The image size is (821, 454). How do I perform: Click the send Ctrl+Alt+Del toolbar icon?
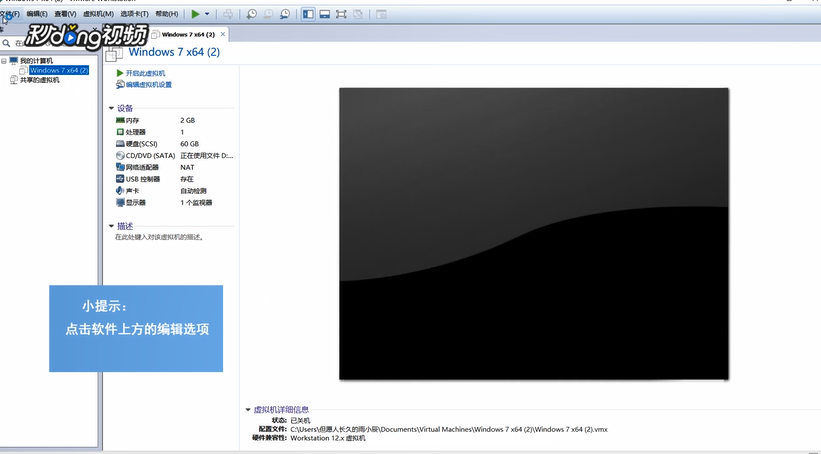[x=228, y=14]
